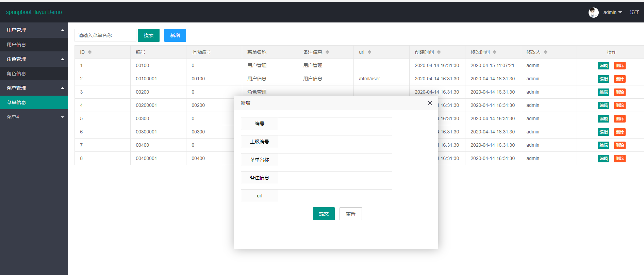Screen dimensions: 644x275
Task: Focus the 菜单名称 input in dialog
Action: 335,160
